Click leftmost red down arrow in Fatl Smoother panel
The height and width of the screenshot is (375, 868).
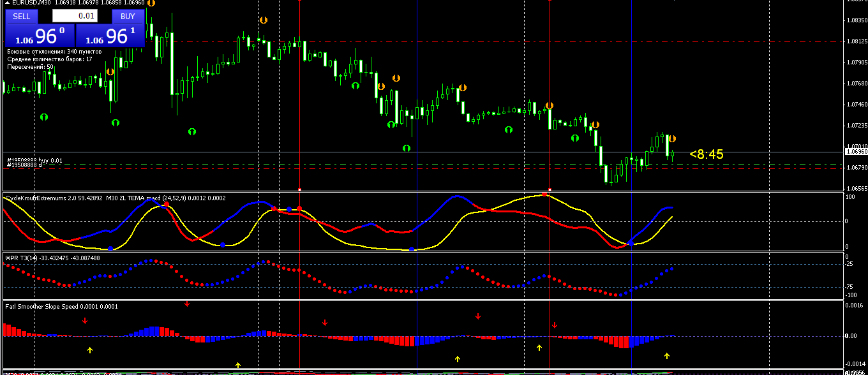(85, 321)
